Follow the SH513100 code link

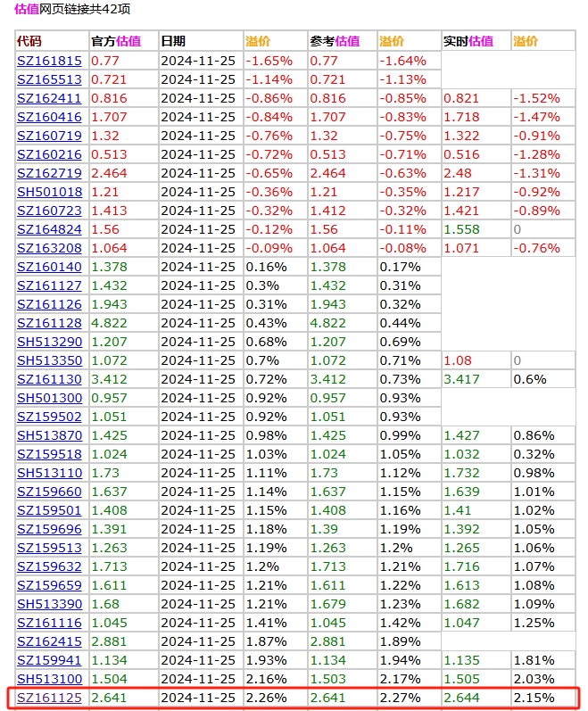tap(49, 679)
